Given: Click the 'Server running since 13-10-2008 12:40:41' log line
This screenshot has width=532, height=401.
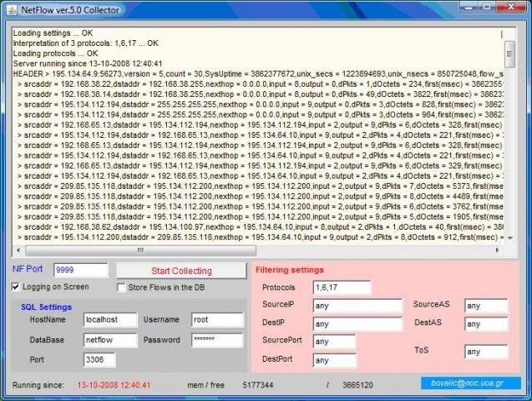Looking at the screenshot, I should pyautogui.click(x=88, y=63).
